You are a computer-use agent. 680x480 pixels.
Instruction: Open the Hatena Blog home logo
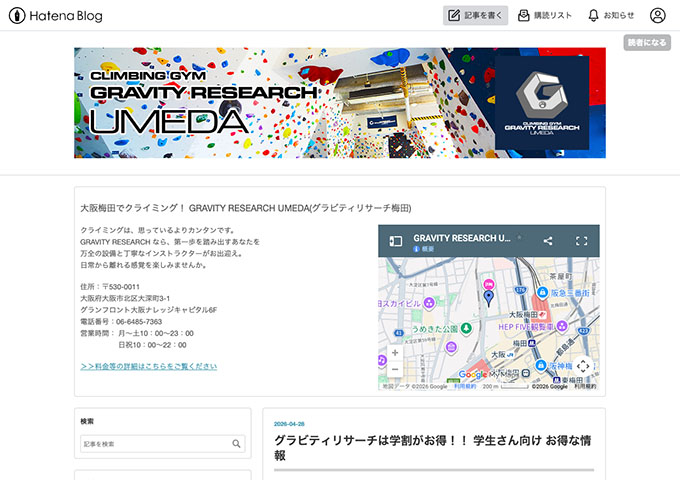pos(56,16)
